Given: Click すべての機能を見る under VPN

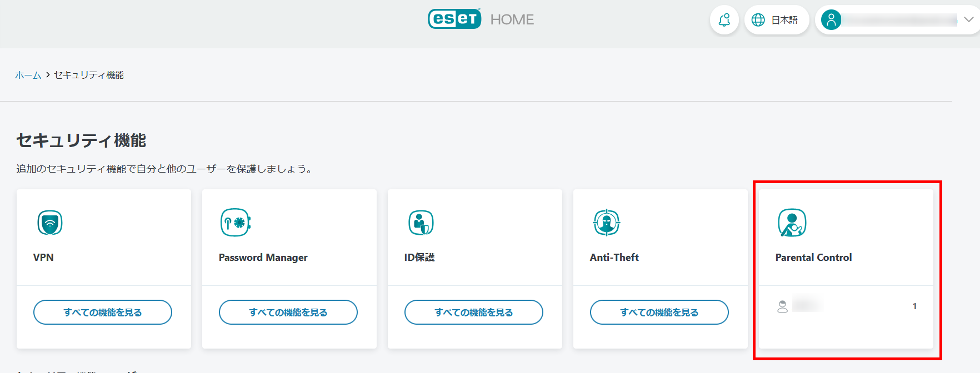Looking at the screenshot, I should pyautogui.click(x=103, y=312).
